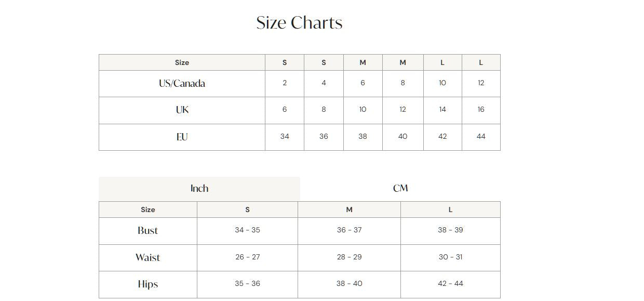The width and height of the screenshot is (644, 301).
Task: Click UK size 10 cell
Action: (363, 110)
